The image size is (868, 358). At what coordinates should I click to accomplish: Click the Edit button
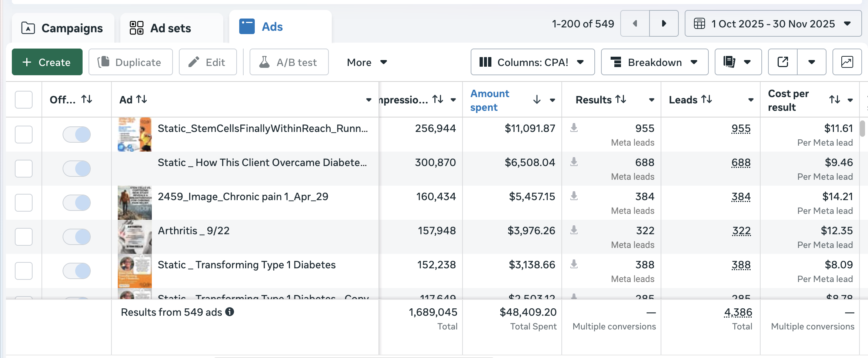[x=208, y=62]
